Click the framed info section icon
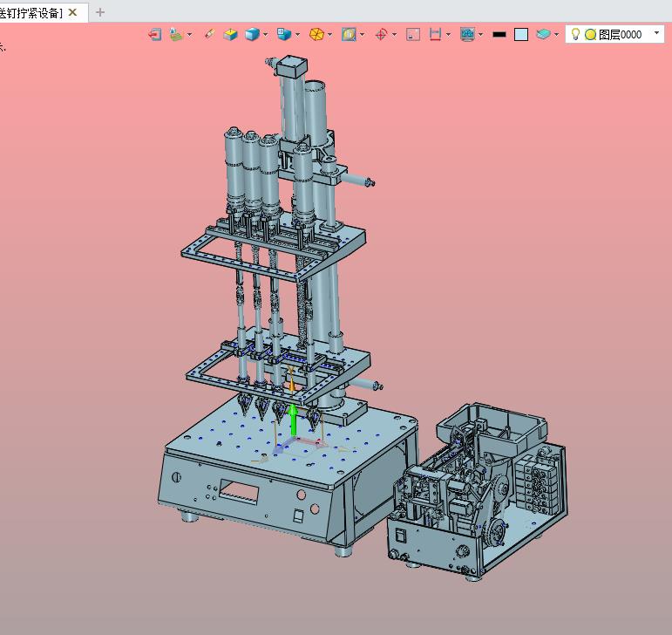Image resolution: width=672 pixels, height=635 pixels. pos(349,34)
